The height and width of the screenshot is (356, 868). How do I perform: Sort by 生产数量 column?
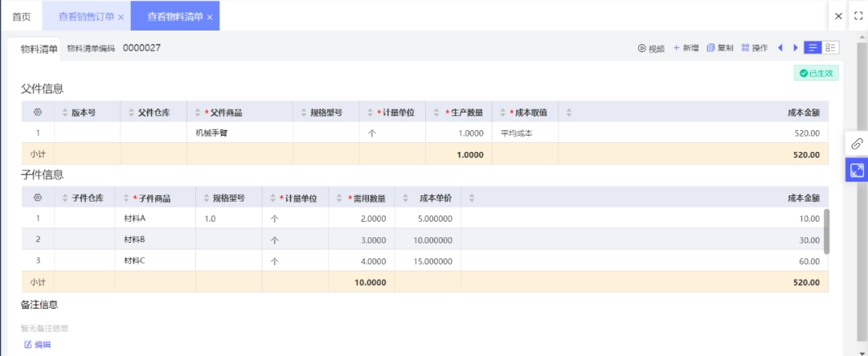pyautogui.click(x=436, y=113)
